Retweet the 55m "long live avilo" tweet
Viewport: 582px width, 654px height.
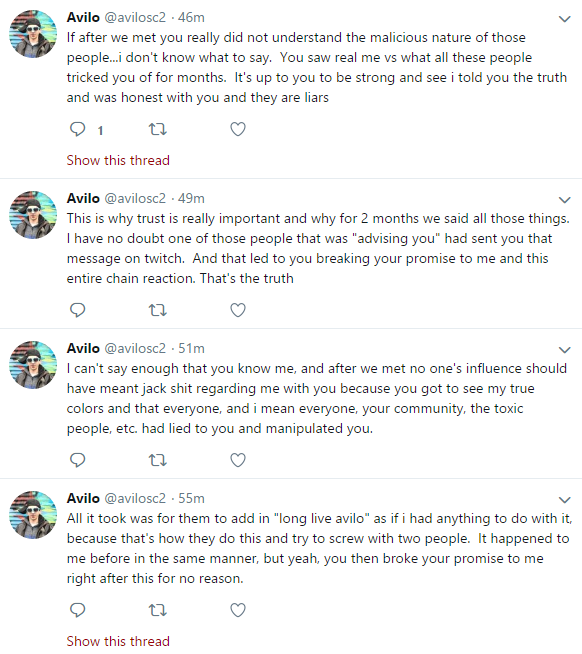(x=158, y=611)
